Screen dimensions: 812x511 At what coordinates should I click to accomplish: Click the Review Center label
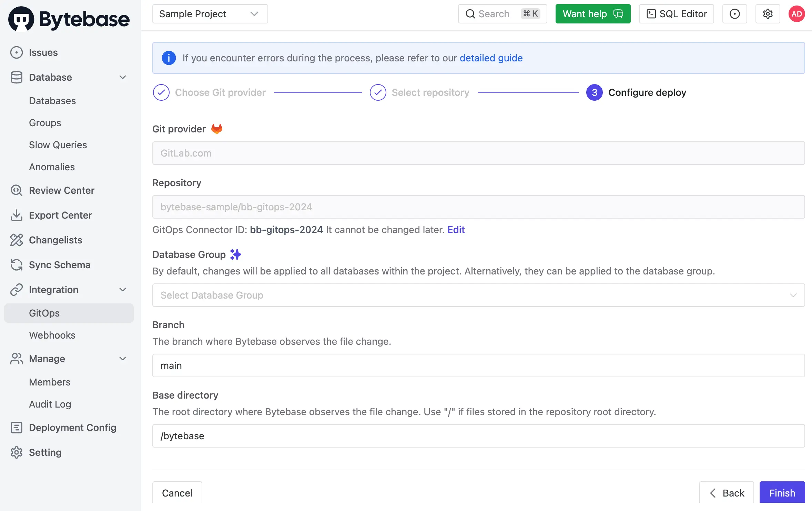tap(62, 190)
